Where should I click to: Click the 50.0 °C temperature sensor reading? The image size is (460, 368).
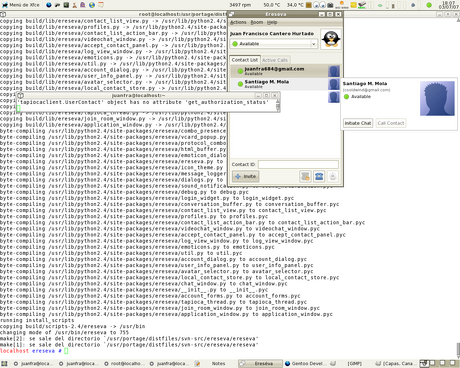tap(272, 5)
